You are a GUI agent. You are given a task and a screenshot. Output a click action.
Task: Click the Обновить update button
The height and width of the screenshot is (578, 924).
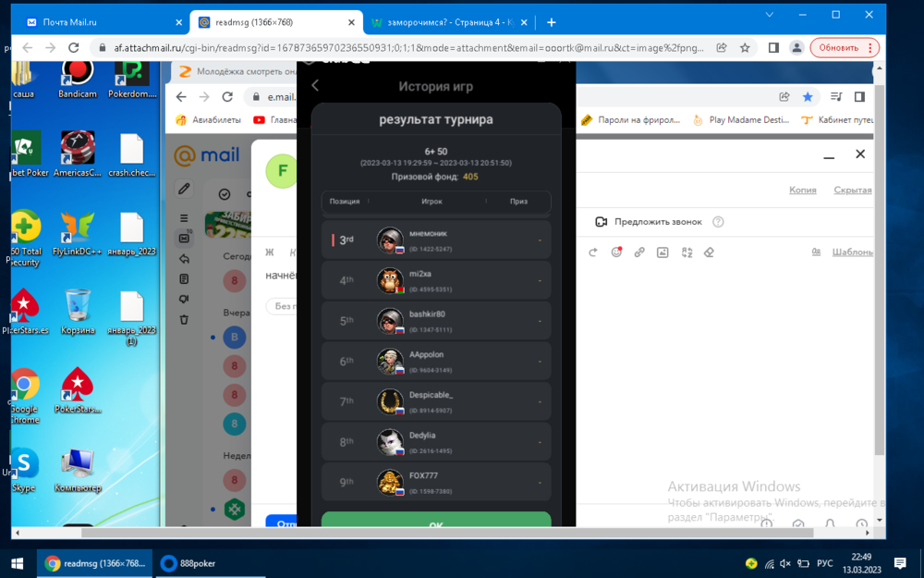coord(838,48)
